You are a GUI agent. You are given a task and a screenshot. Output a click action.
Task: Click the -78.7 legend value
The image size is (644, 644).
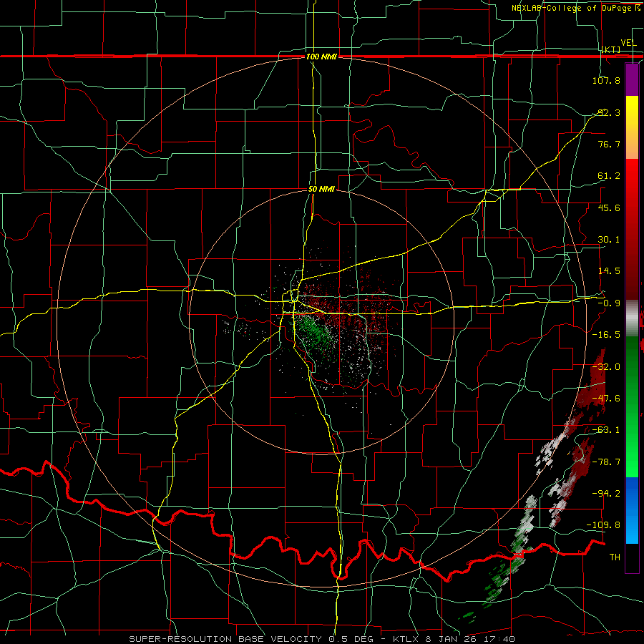click(606, 462)
